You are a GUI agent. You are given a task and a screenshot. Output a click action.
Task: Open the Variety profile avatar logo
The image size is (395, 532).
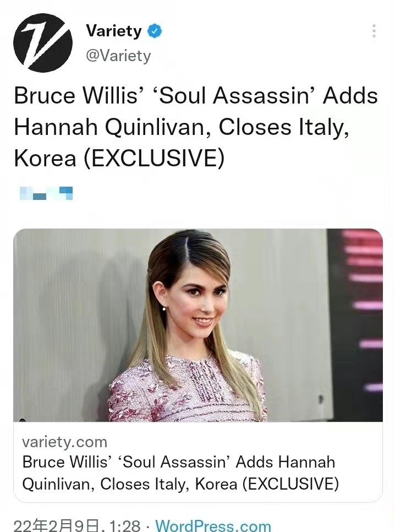click(43, 43)
